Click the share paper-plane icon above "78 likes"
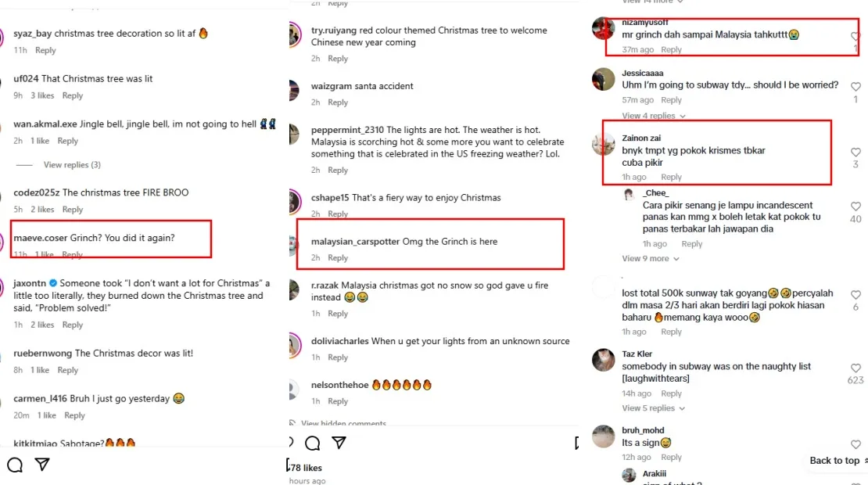 (x=339, y=444)
